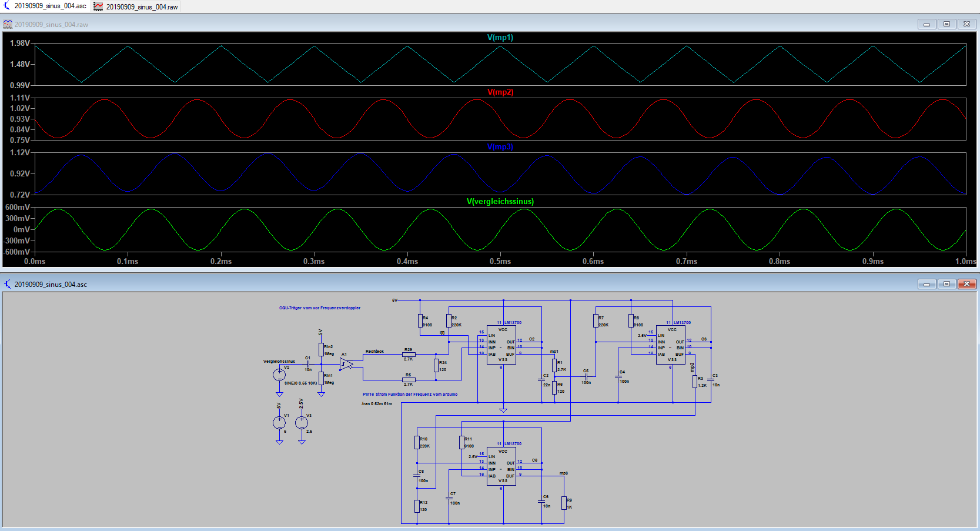980x531 pixels.
Task: Click the 1.11V axis label of the mp2 pane
Action: coord(20,98)
